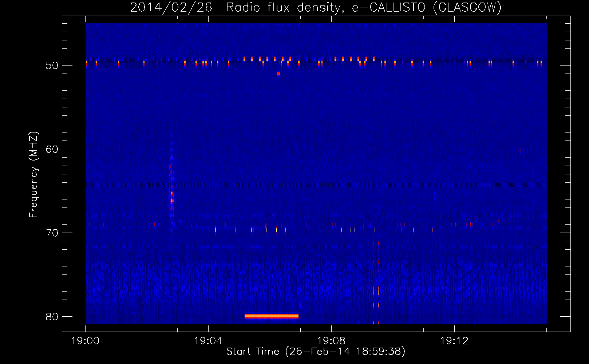
Task: Click the 60 MHz tick label
Action: click(52, 149)
